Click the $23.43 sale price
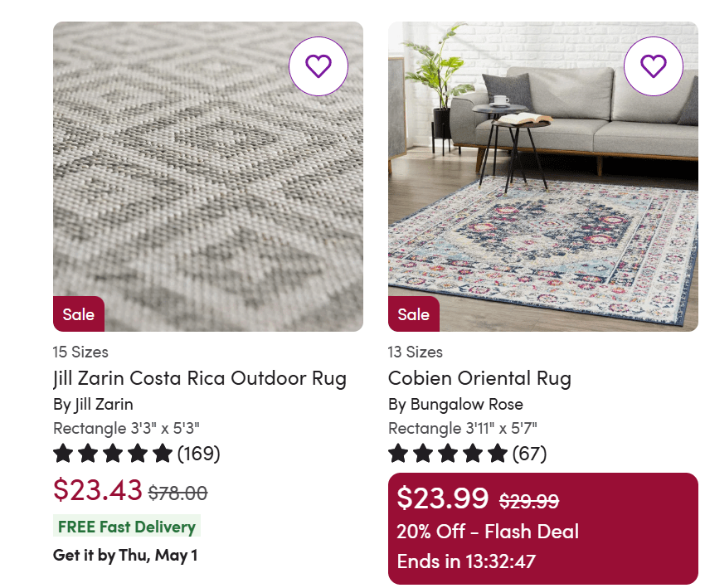705x588 pixels. 98,490
